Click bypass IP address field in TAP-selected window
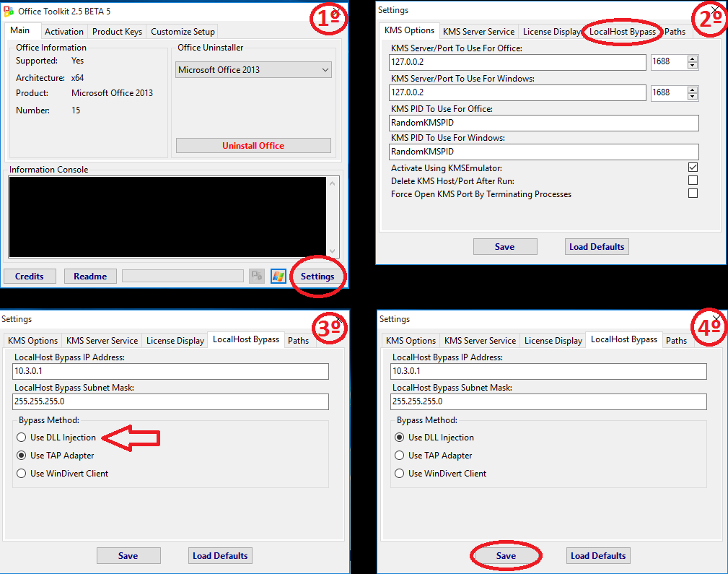Image resolution: width=728 pixels, height=574 pixels. coord(170,371)
